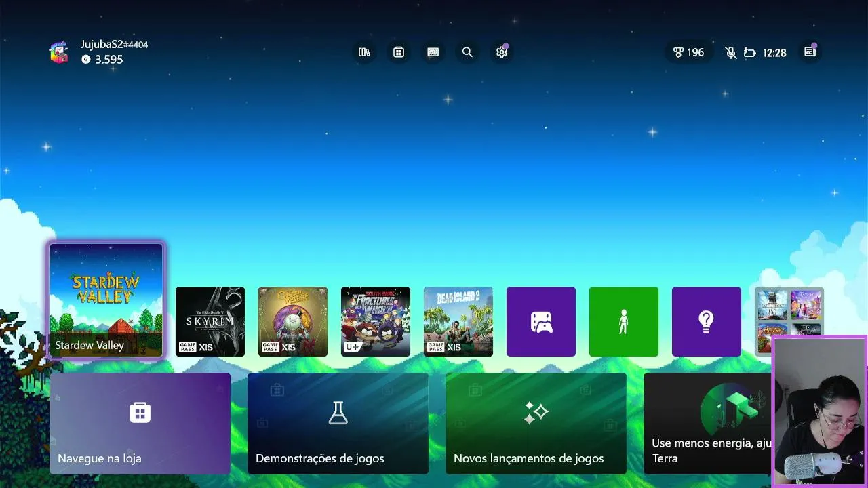View the achievements trophy showing 196
Viewport: 868px width, 488px height.
pyautogui.click(x=688, y=52)
